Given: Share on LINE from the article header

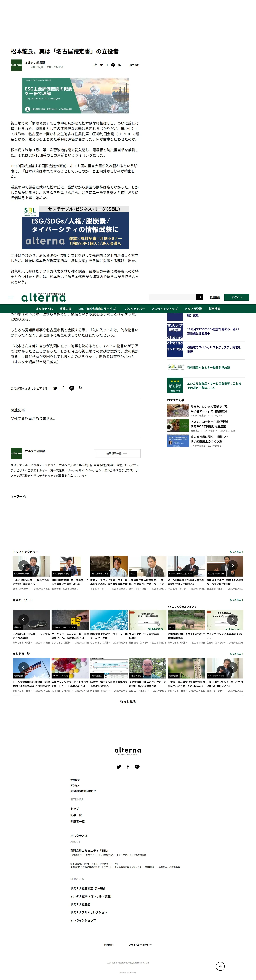Looking at the screenshot, I should (x=113, y=65).
